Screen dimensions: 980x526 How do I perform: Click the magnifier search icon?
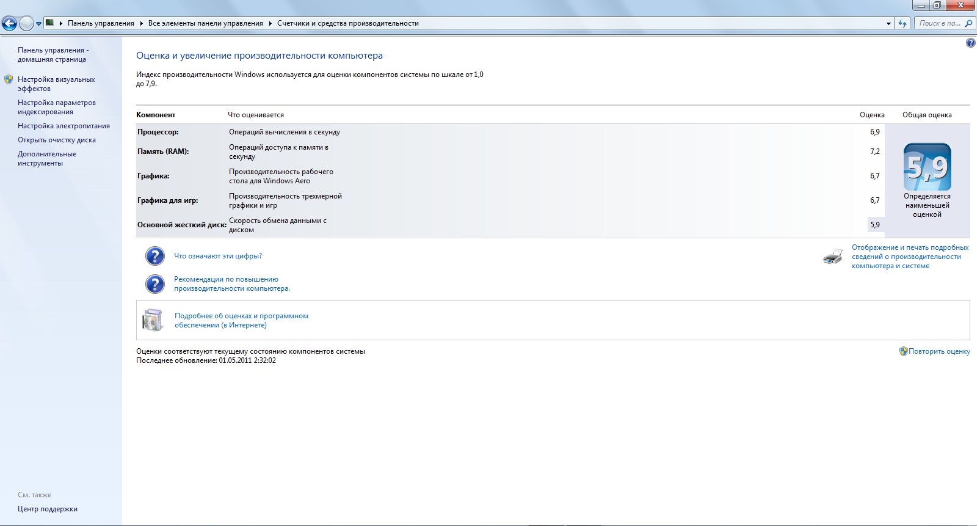point(968,24)
